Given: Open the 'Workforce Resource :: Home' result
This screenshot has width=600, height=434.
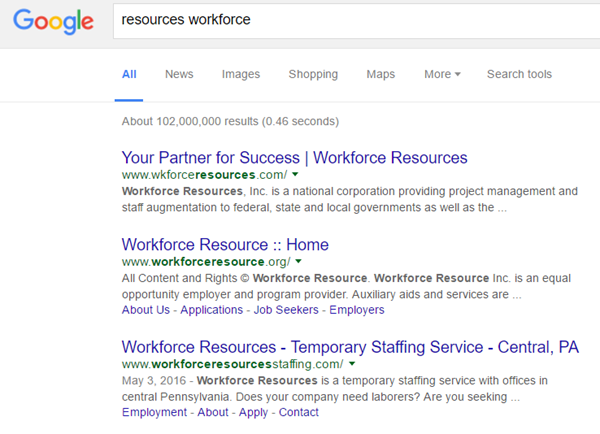Looking at the screenshot, I should pyautogui.click(x=225, y=244).
